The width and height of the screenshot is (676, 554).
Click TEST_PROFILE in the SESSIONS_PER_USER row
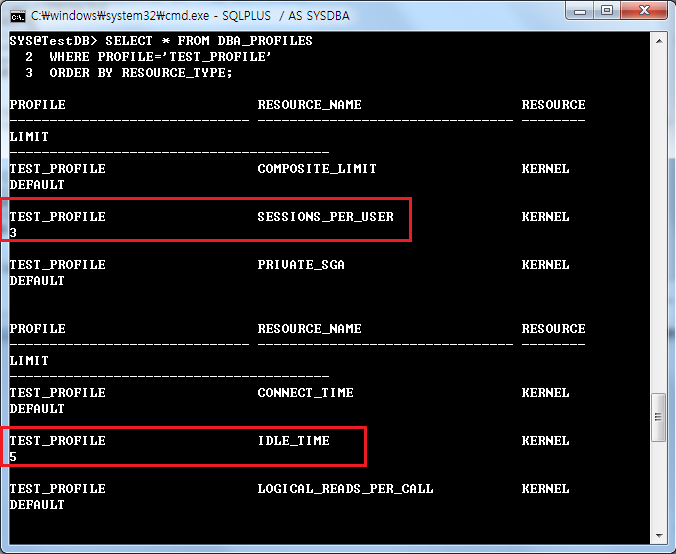point(57,216)
